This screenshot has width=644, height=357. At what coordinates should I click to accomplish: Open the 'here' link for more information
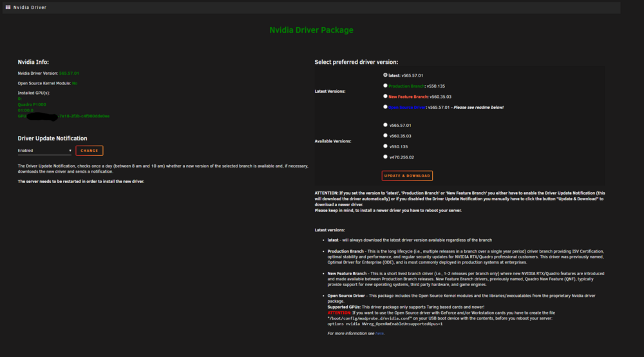click(379, 334)
